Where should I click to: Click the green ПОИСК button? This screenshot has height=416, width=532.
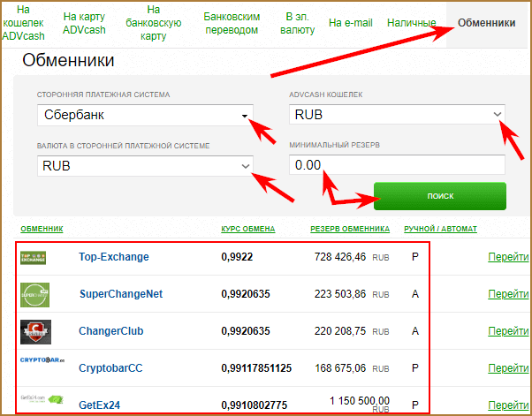click(440, 196)
